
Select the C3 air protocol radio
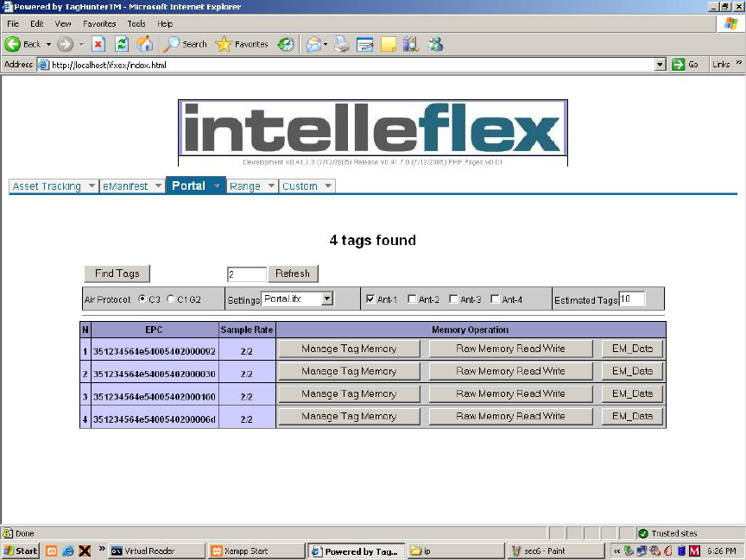click(x=142, y=299)
